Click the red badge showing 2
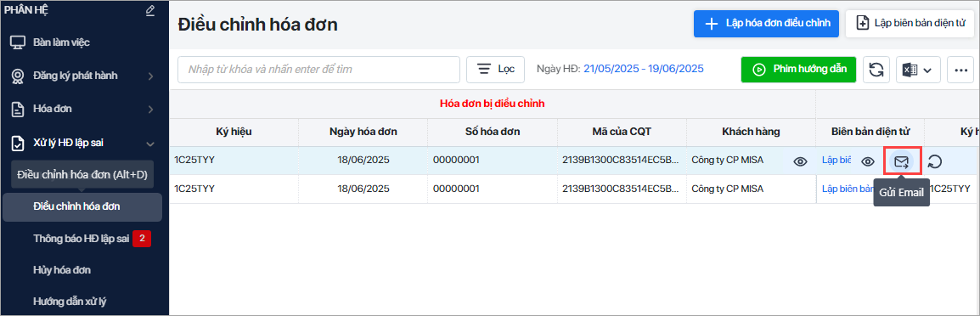This screenshot has width=980, height=316. tap(142, 238)
